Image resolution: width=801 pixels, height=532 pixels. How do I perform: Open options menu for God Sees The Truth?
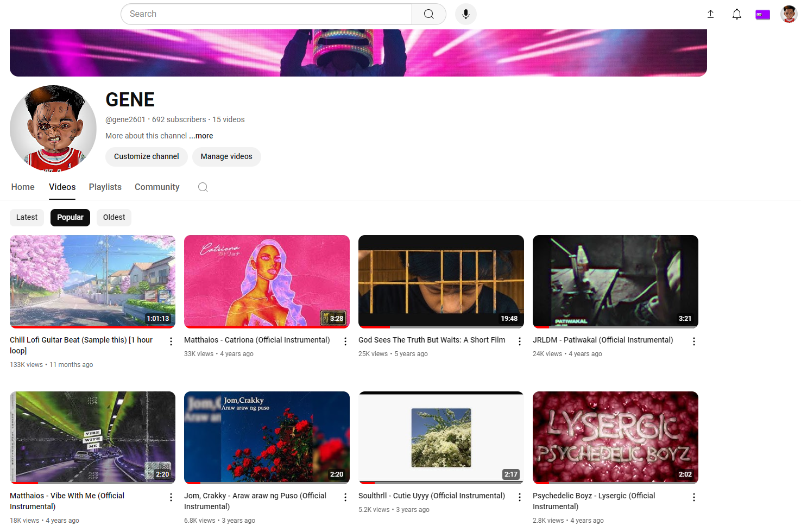click(520, 341)
